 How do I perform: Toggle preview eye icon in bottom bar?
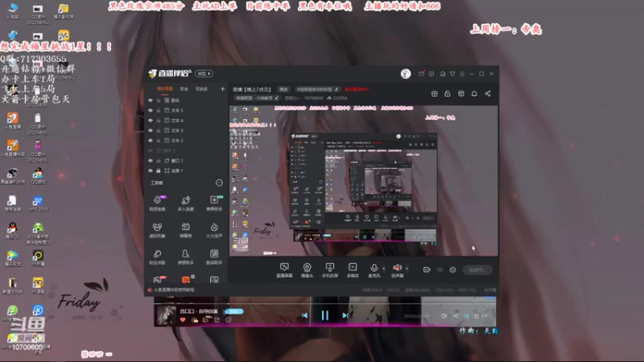[440, 269]
